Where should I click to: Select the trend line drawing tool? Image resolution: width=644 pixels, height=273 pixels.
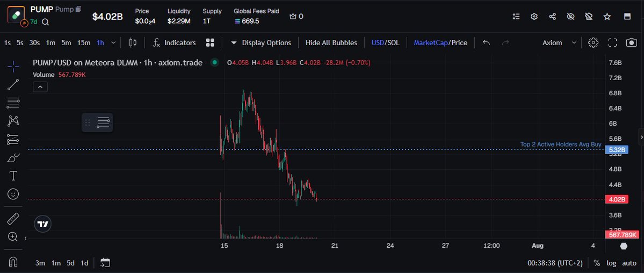coord(13,85)
